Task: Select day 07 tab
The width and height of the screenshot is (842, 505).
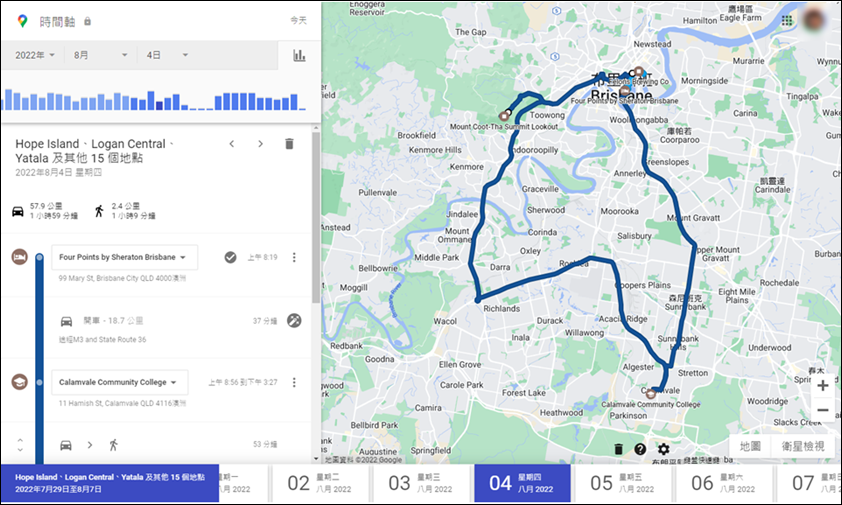Action: (x=809, y=483)
